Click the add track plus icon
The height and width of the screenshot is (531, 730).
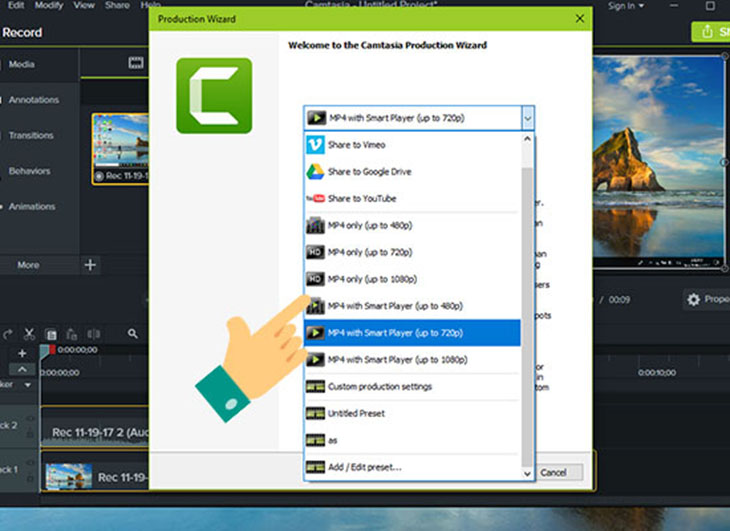coord(22,354)
